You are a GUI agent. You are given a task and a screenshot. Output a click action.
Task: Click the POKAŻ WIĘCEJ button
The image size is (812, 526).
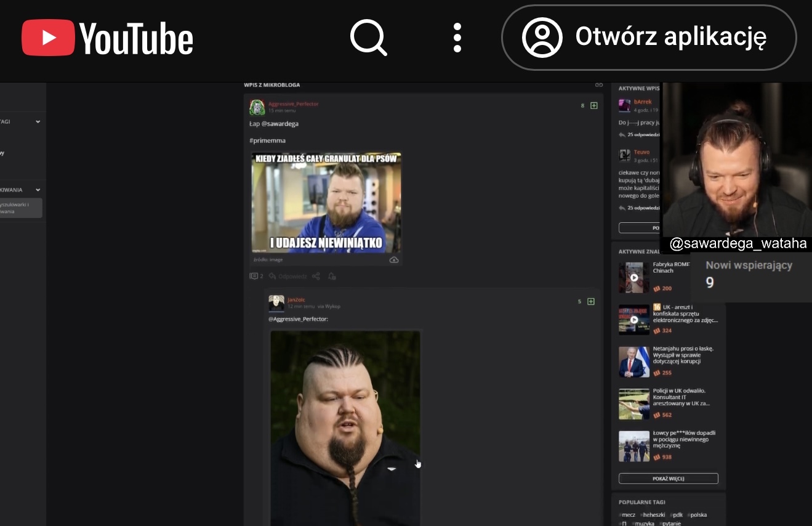(668, 479)
